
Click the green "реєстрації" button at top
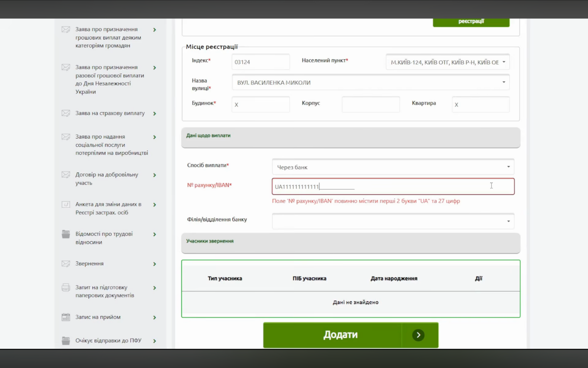point(471,21)
